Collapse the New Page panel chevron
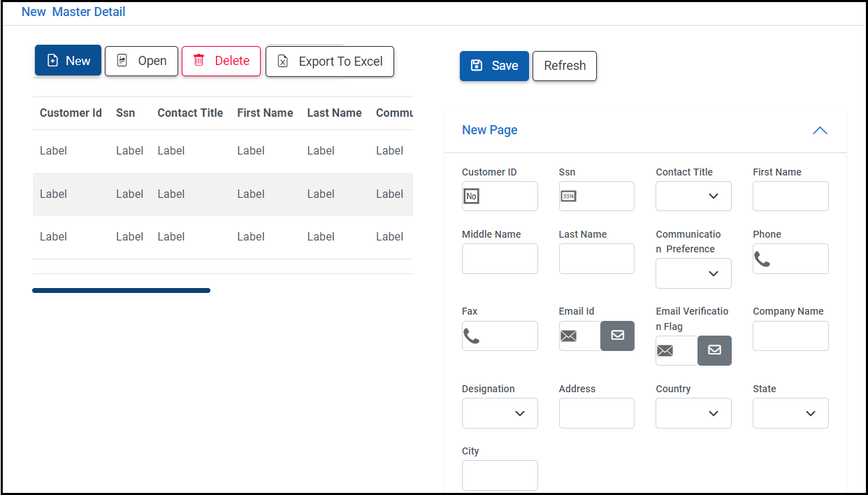This screenshot has width=868, height=495. click(x=820, y=131)
